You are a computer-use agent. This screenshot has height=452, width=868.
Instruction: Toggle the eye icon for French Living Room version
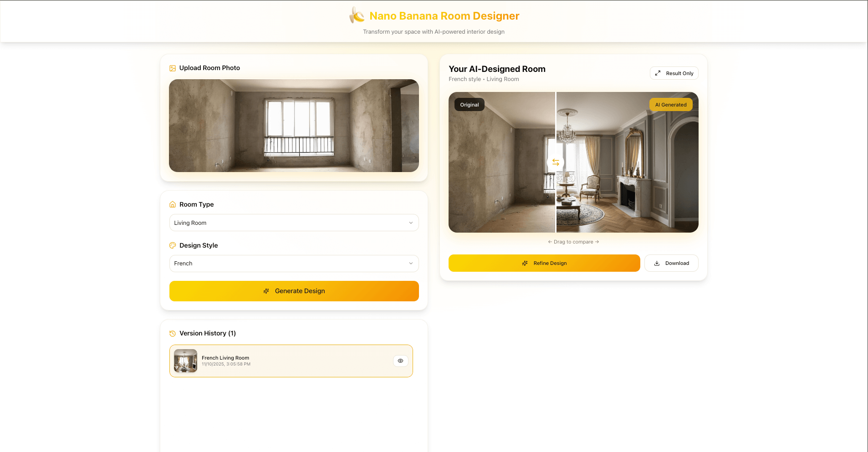pos(400,361)
